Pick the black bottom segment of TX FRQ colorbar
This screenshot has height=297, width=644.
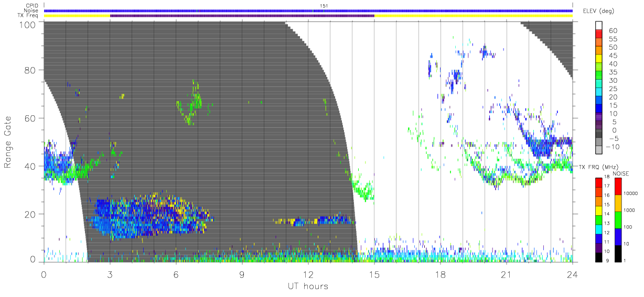(x=599, y=256)
